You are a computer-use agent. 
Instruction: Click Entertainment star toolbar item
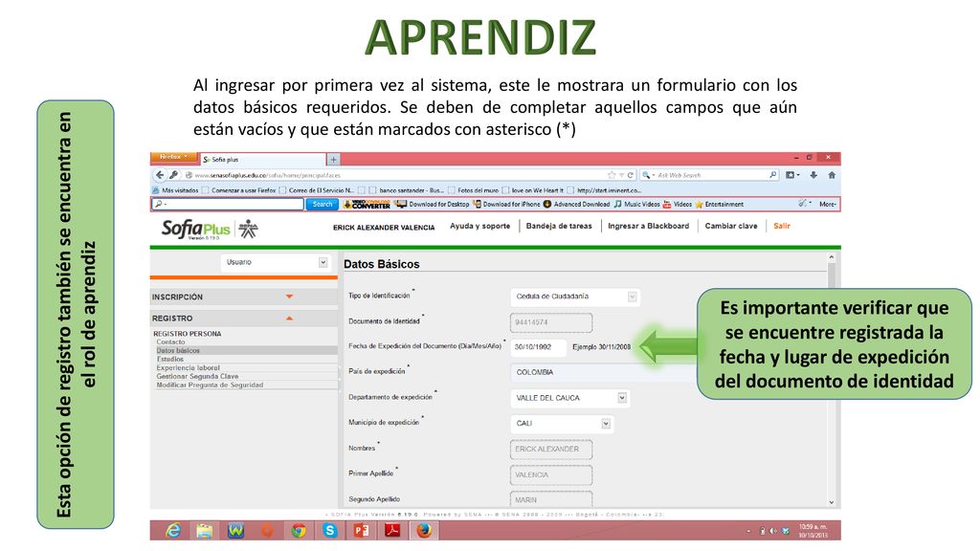point(720,205)
